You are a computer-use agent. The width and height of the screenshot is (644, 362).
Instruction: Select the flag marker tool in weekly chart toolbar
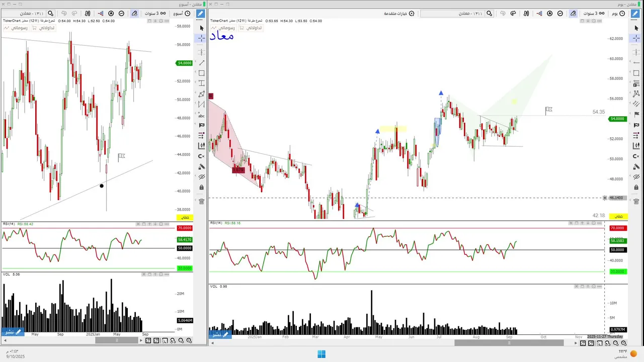coord(202,125)
